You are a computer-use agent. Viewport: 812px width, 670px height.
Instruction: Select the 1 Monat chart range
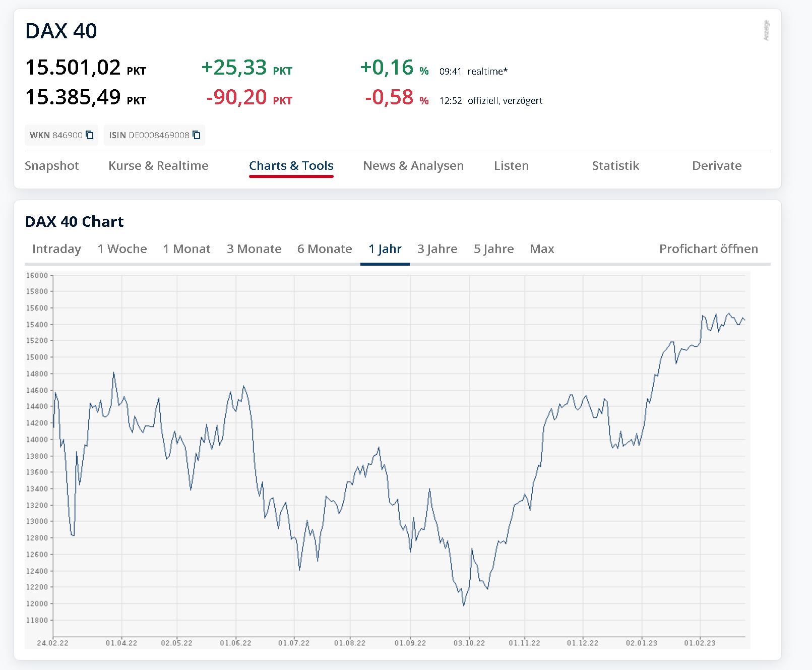186,249
